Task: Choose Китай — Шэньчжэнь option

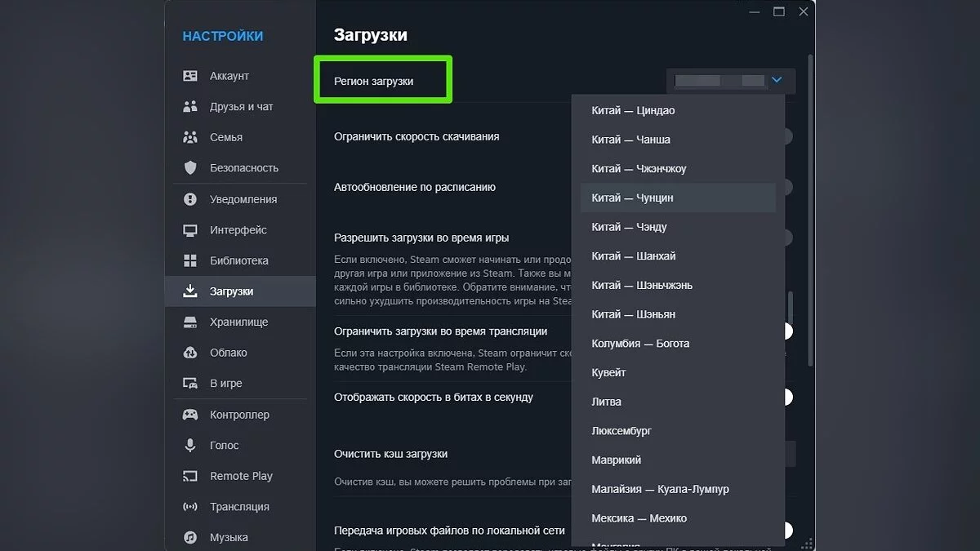Action: click(x=678, y=285)
